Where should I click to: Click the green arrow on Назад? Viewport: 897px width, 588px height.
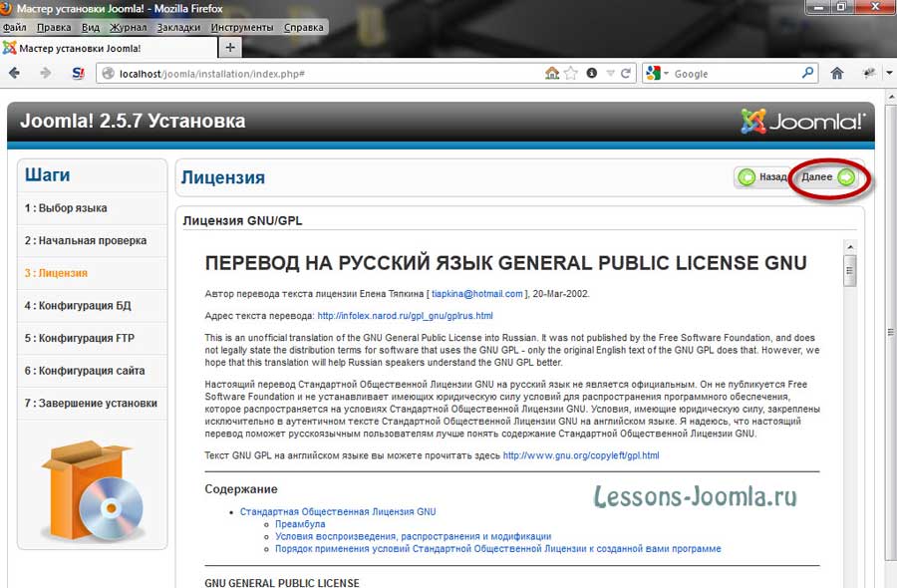(x=747, y=177)
